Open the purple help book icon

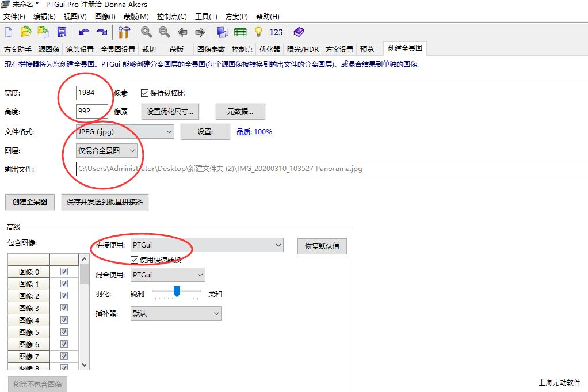tap(298, 32)
